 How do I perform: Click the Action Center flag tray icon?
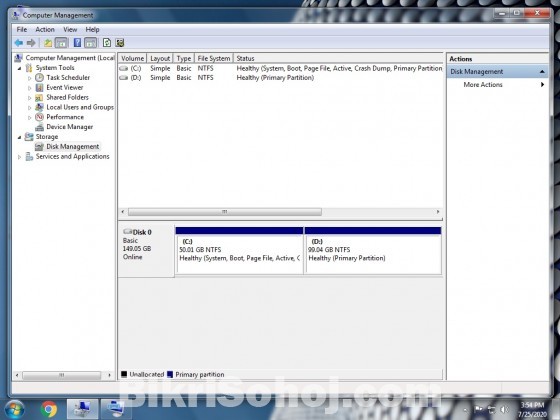click(x=479, y=409)
